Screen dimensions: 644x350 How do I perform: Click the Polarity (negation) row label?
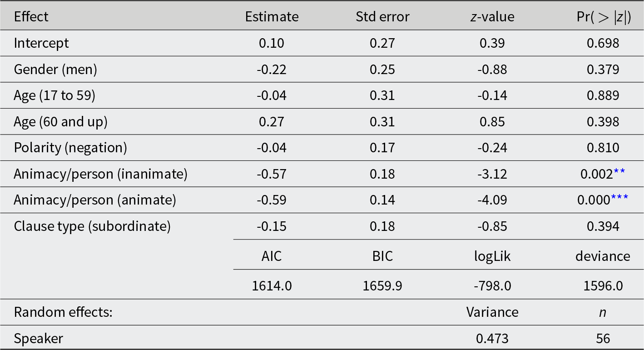point(70,148)
